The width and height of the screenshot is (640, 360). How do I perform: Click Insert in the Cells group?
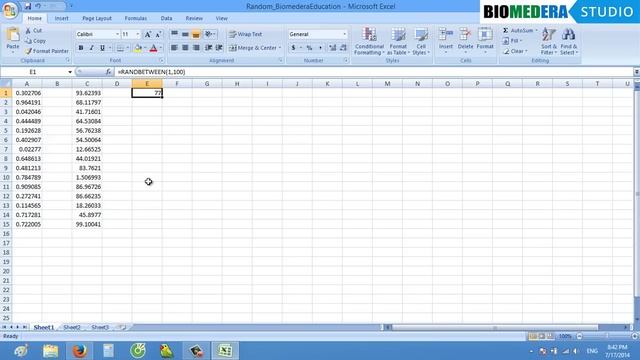tap(446, 41)
